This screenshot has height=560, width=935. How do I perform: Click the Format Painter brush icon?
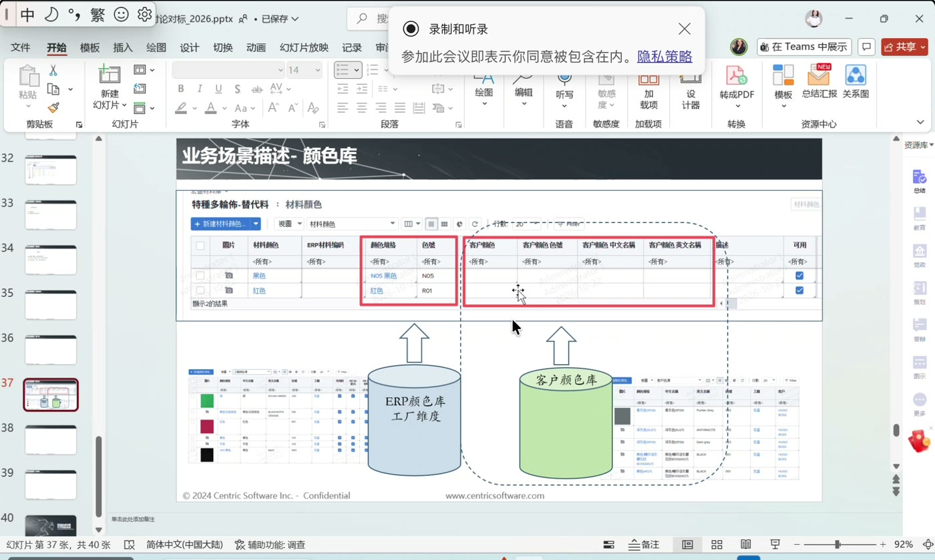tap(53, 107)
